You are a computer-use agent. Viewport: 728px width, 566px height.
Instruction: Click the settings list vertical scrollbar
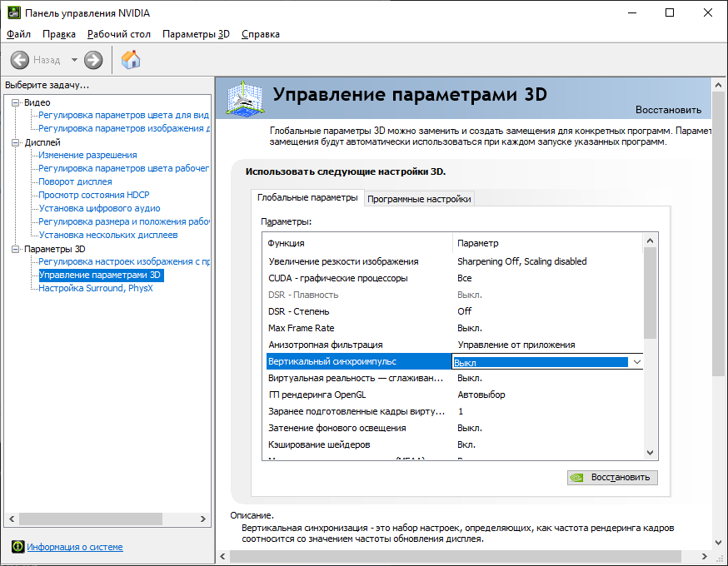(651, 291)
